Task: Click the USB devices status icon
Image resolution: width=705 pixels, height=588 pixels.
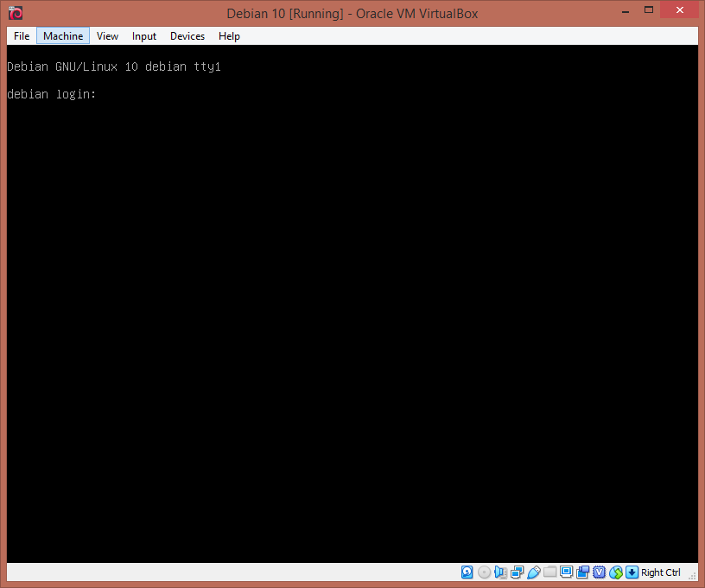Action: (534, 572)
